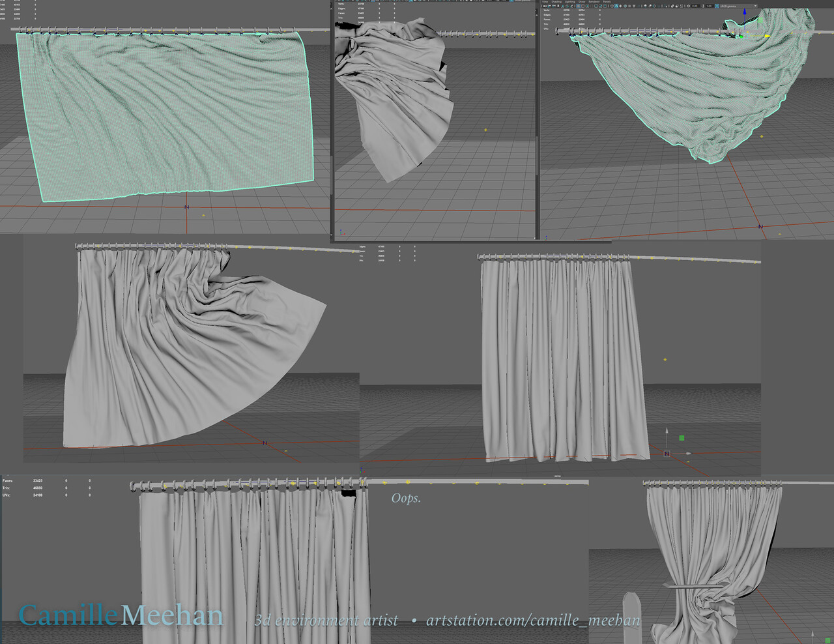Click the green square manipulator handle near straight curtain
Viewport: 834px width, 644px height.
682,438
